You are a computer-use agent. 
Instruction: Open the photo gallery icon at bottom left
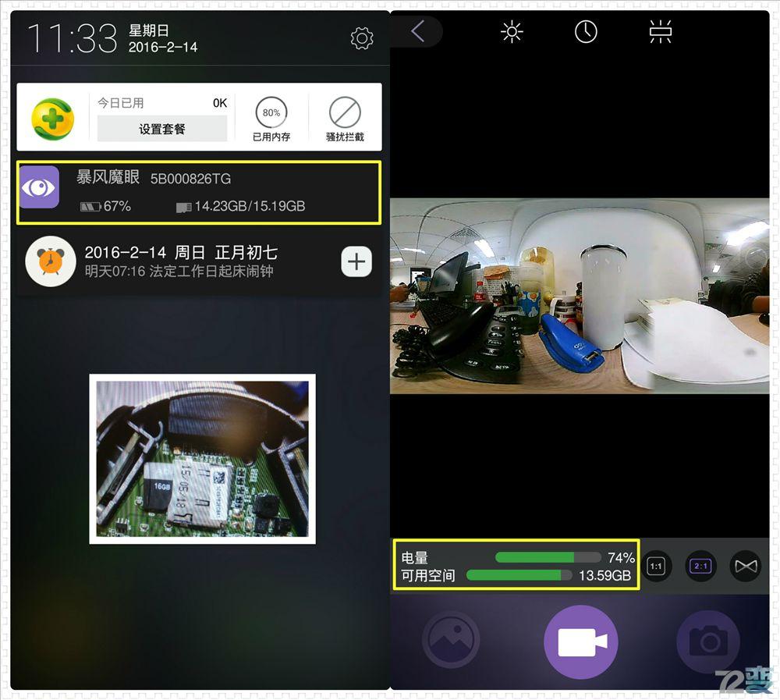click(451, 640)
